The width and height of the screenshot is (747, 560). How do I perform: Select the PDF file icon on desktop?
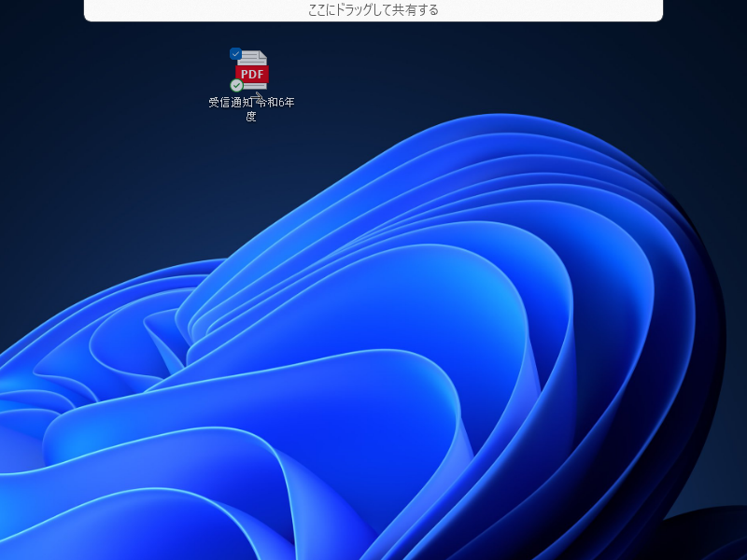point(251,70)
